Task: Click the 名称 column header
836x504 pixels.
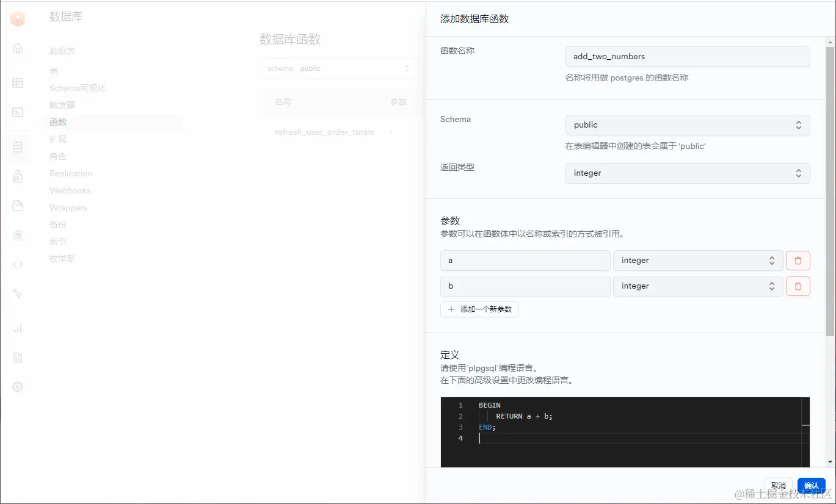Action: [x=283, y=102]
